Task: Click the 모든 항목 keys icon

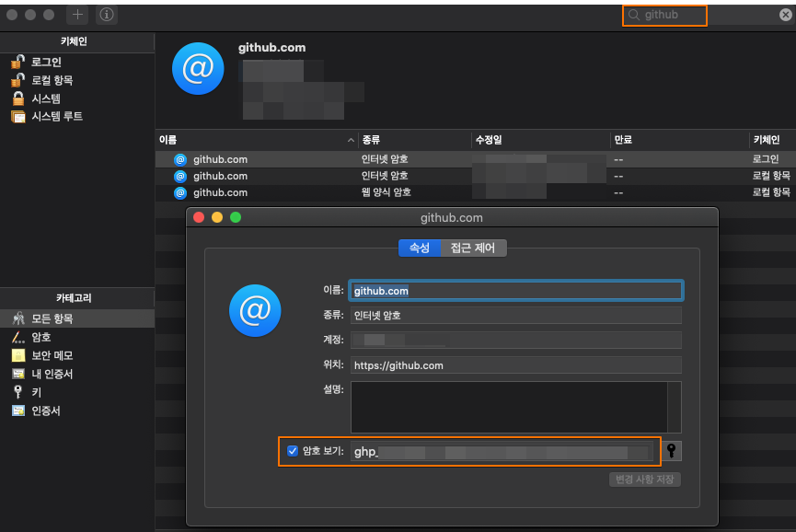Action: (18, 318)
